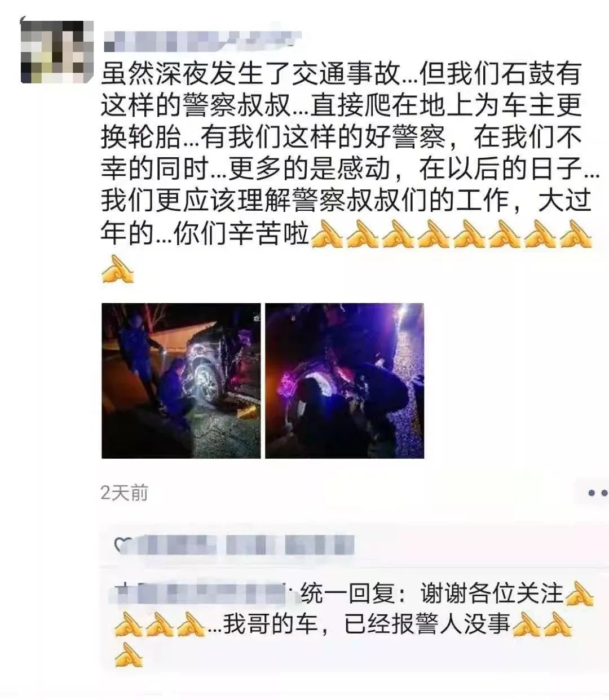
Task: Open the poster's pixelated avatar
Action: pyautogui.click(x=56, y=52)
